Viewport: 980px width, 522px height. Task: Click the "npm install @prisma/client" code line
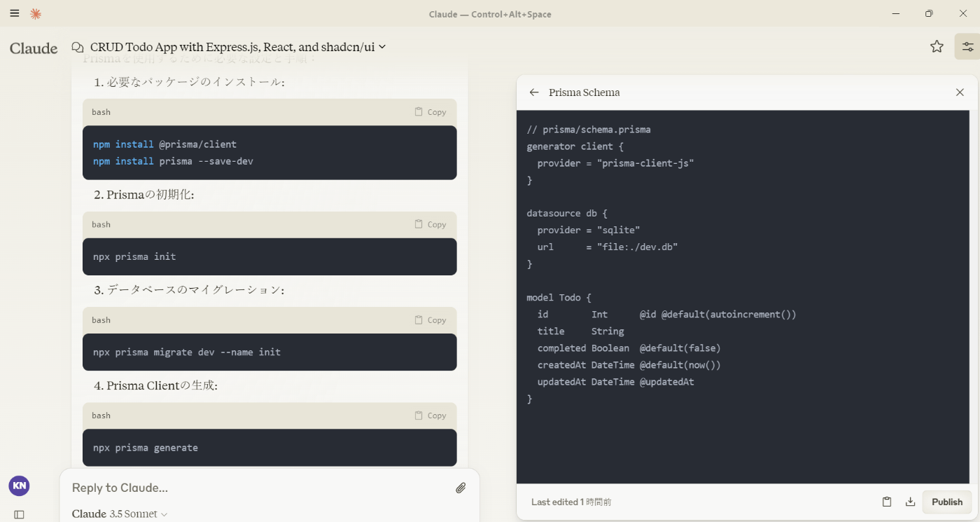point(164,144)
